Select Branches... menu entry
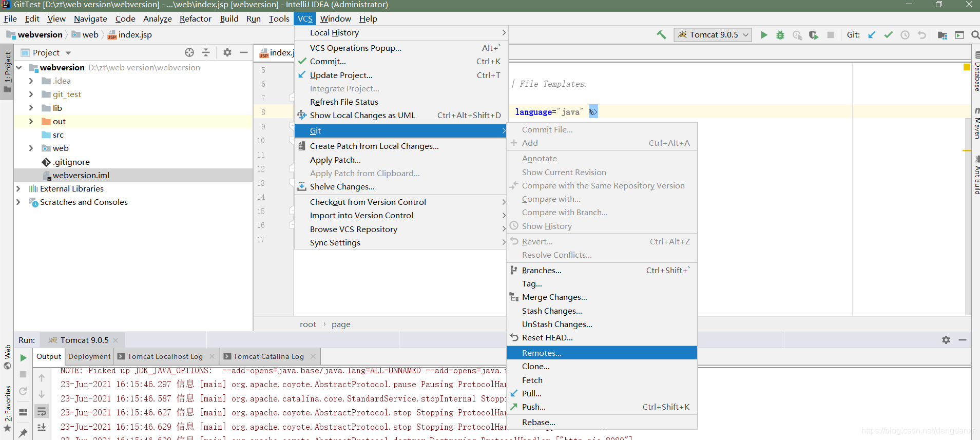Image resolution: width=980 pixels, height=440 pixels. (602, 270)
